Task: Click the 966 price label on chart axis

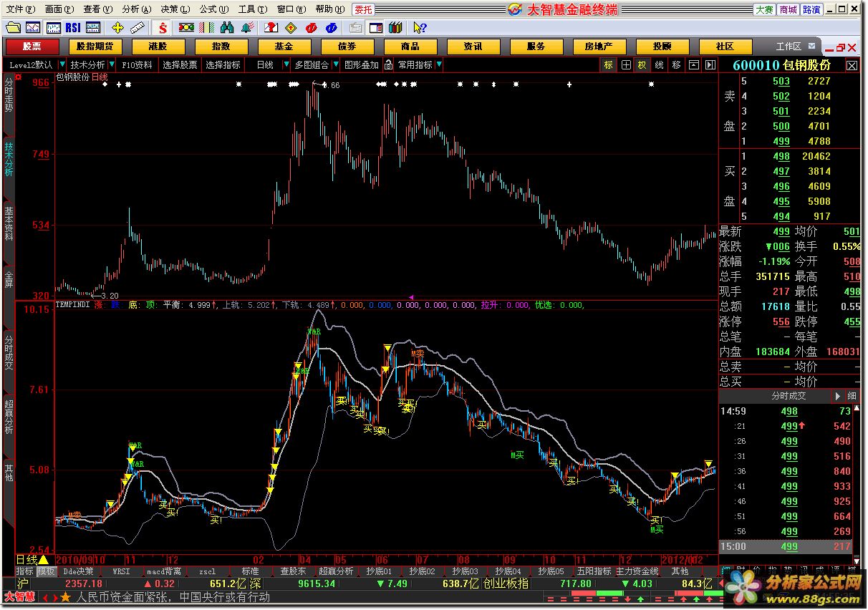Action: [x=42, y=82]
